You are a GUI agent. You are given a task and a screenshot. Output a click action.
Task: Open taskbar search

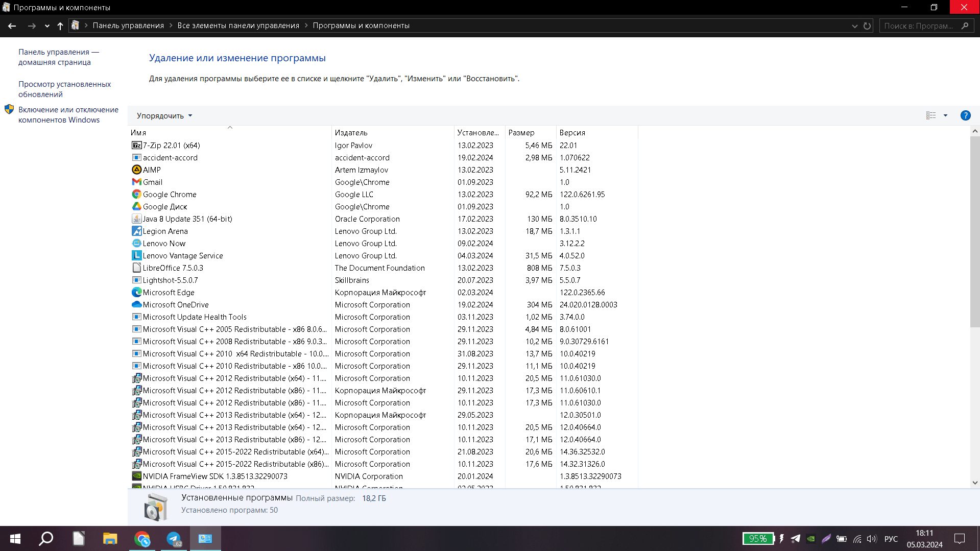(46, 539)
